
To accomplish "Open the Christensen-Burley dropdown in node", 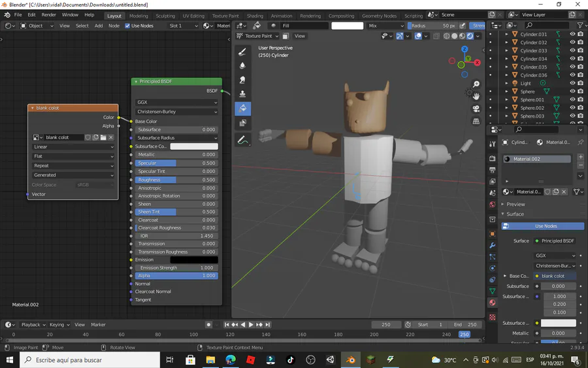I will 176,111.
